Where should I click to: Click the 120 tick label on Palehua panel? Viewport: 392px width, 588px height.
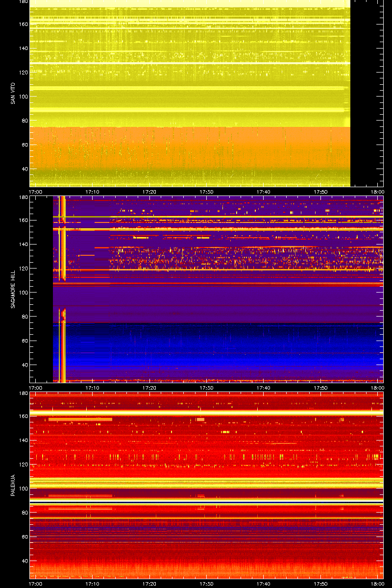pos(24,465)
